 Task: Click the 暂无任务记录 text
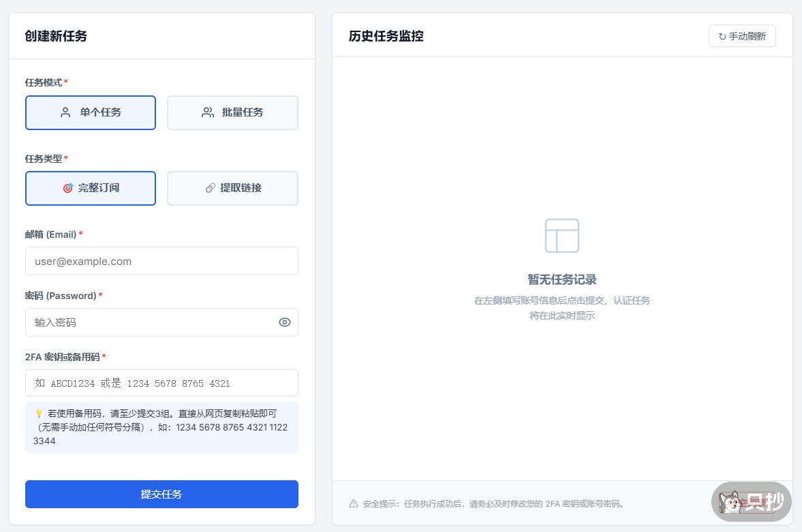pos(562,279)
